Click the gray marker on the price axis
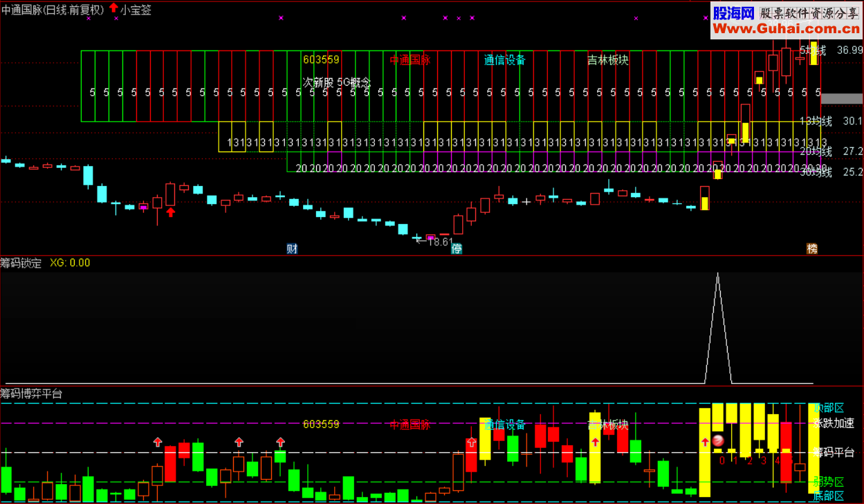This screenshot has height=504, width=864. pyautogui.click(x=842, y=99)
